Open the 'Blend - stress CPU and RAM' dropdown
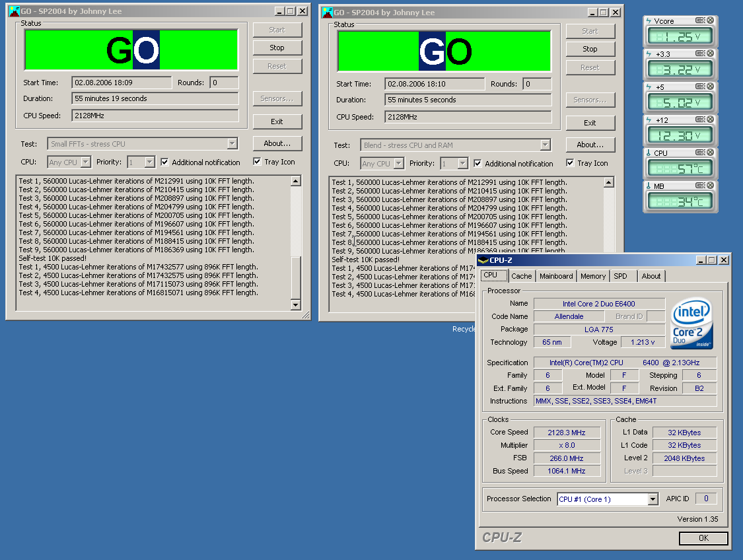This screenshot has height=560, width=743. 546,145
